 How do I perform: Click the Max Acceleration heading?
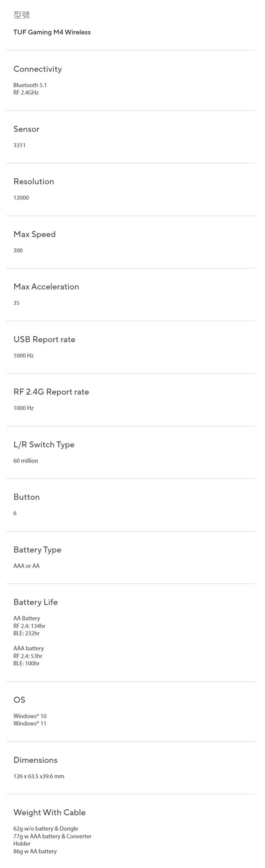tap(46, 287)
